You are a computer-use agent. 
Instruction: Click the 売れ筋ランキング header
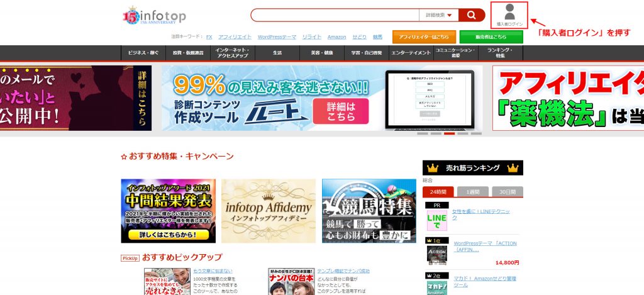(473, 168)
